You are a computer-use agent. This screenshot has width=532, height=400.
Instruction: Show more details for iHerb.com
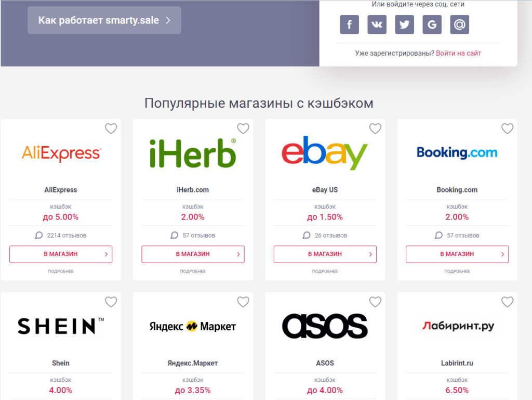point(193,271)
